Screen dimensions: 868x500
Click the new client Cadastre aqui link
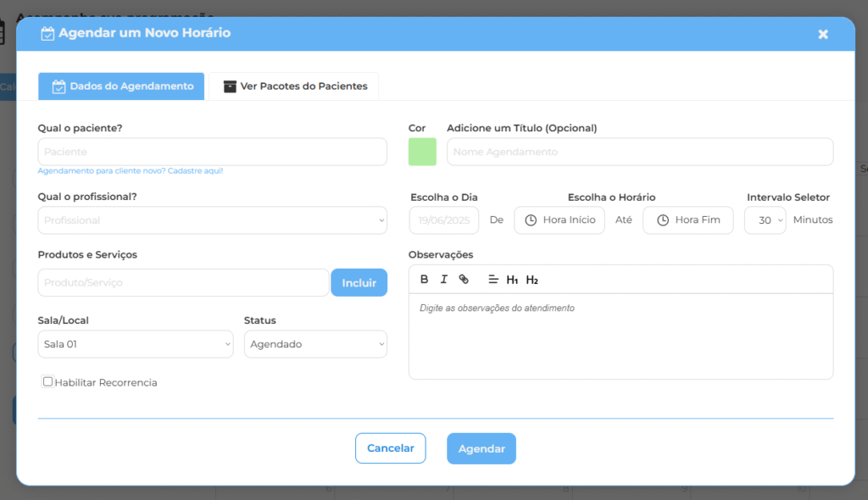195,171
